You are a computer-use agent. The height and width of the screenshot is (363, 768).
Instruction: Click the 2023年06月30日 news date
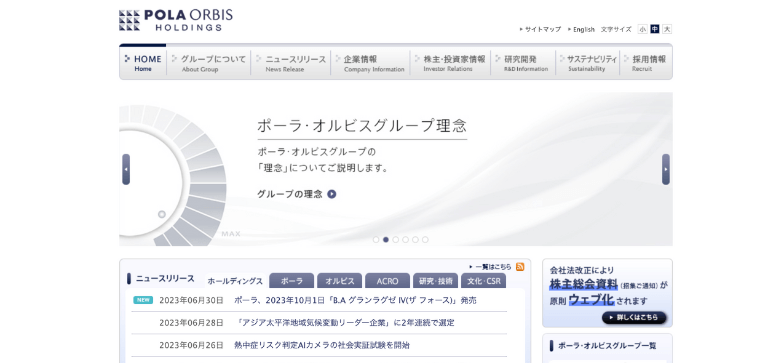pyautogui.click(x=191, y=300)
